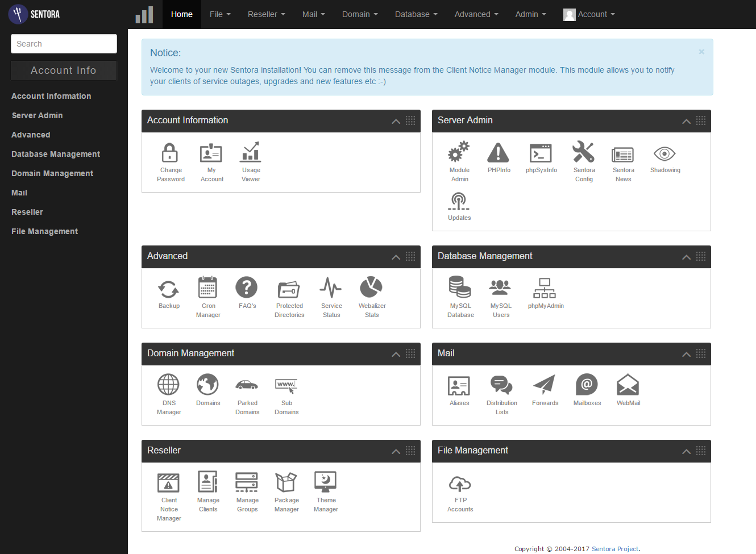Open the Manage Groups icon
The height and width of the screenshot is (554, 756).
coord(247,482)
